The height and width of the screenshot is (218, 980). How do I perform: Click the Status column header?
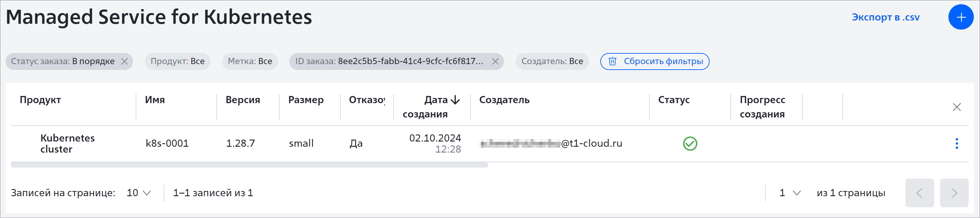(674, 100)
